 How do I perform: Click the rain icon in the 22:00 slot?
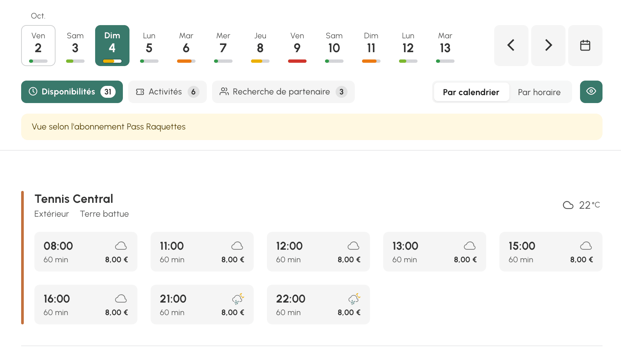(x=354, y=299)
